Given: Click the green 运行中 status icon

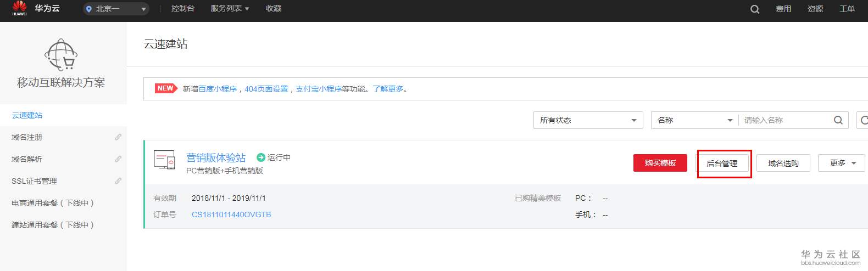Looking at the screenshot, I should tap(261, 157).
